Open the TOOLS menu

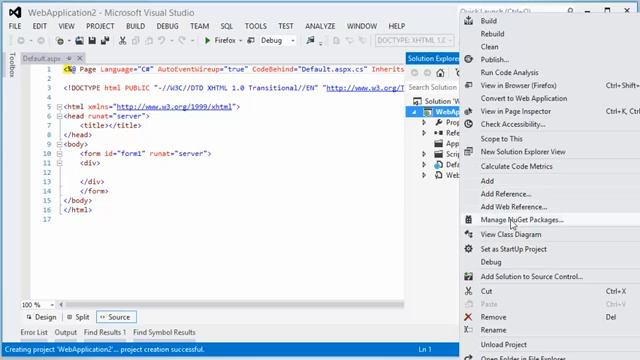(256, 26)
